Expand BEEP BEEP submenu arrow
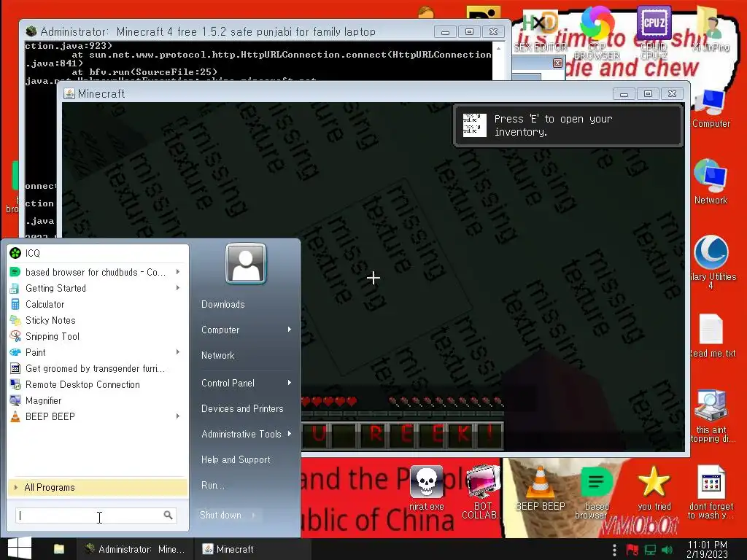Screen dimensions: 747x560 (178, 416)
